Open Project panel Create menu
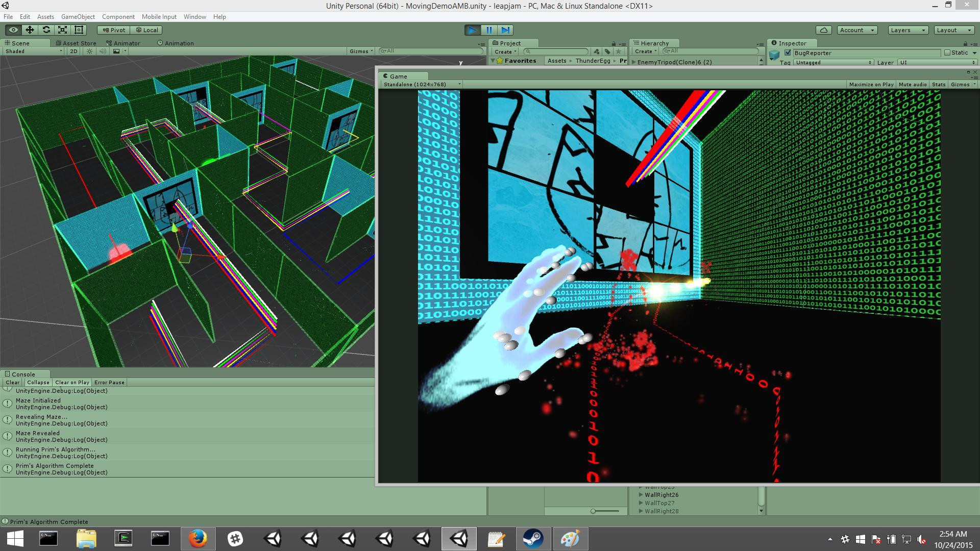 coord(505,52)
